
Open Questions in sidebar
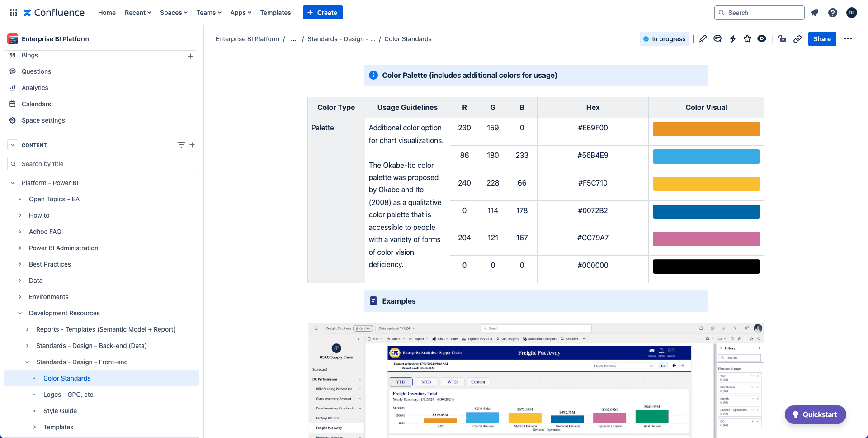coord(36,71)
